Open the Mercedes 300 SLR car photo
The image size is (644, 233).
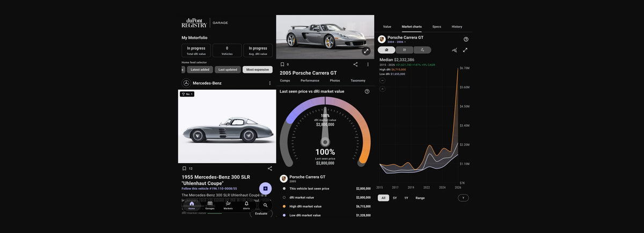pyautogui.click(x=227, y=126)
